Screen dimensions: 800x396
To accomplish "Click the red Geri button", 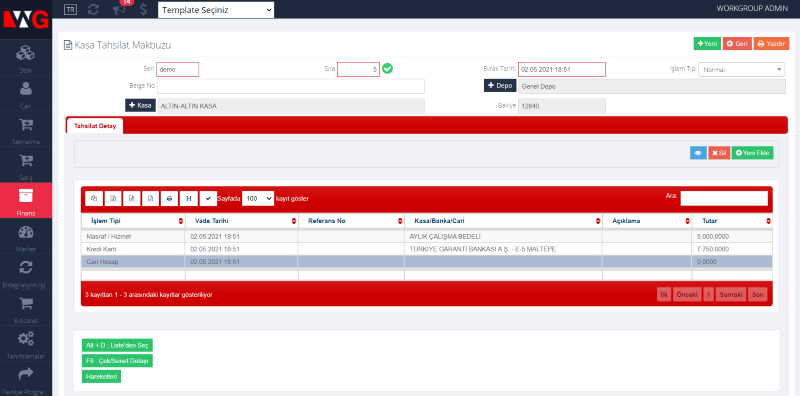I will [x=737, y=44].
